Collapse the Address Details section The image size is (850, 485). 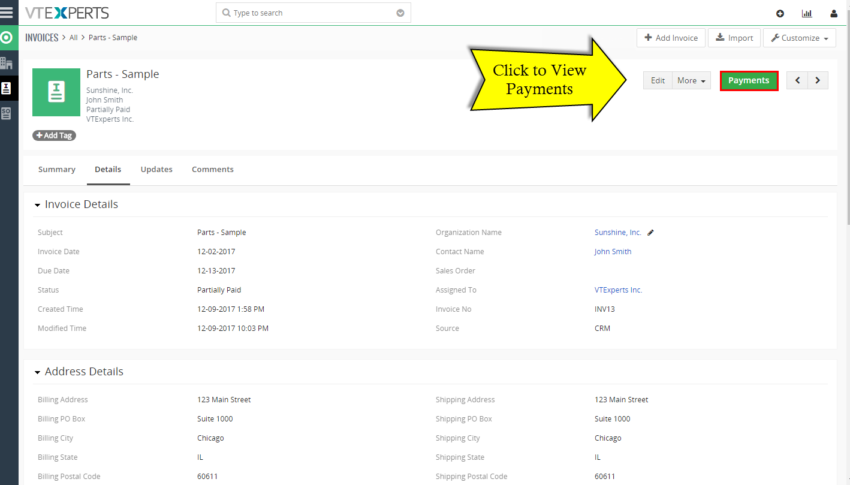tap(37, 372)
